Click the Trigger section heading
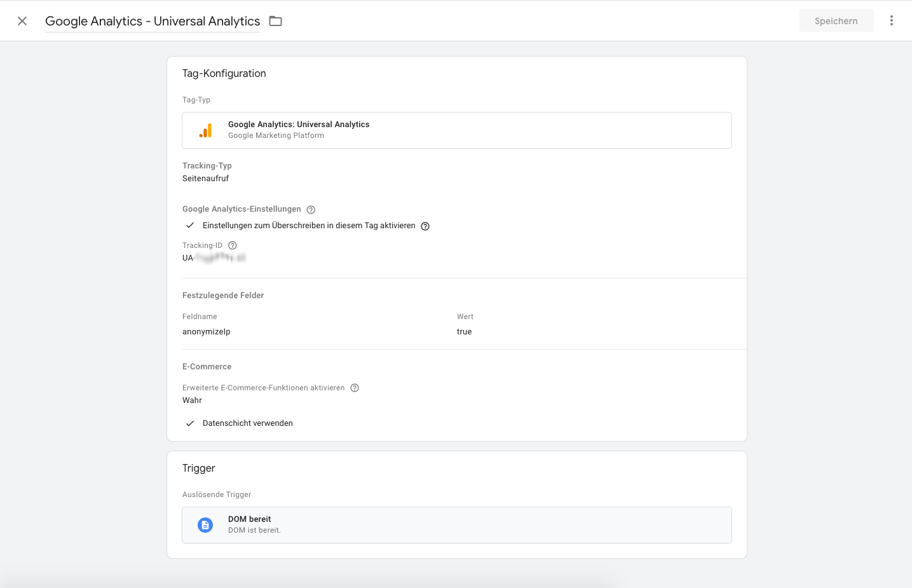The image size is (912, 588). click(x=198, y=468)
